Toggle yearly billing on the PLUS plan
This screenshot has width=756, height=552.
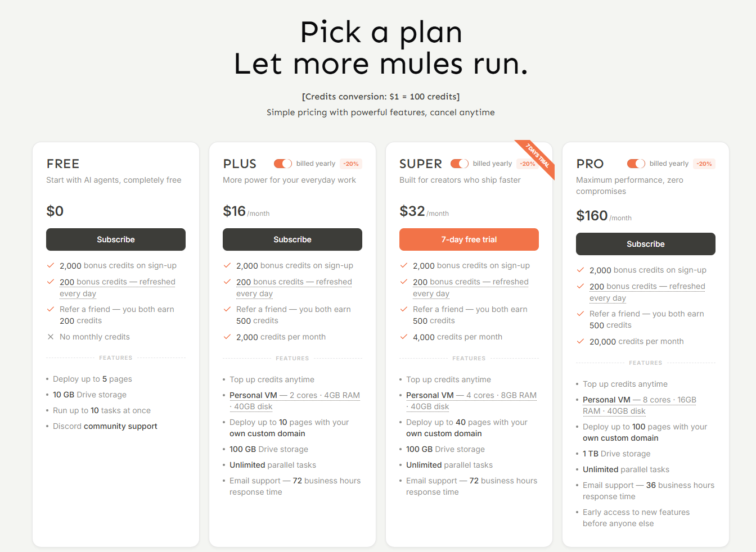(x=283, y=164)
